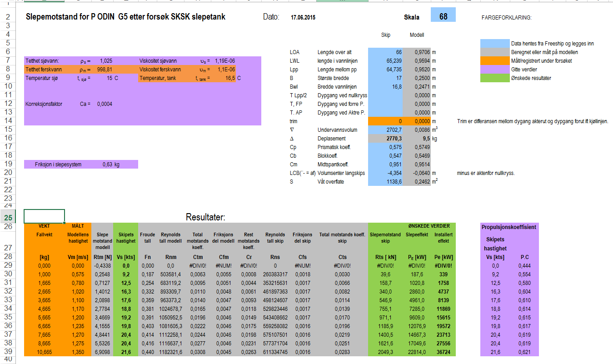The image size is (613, 364).
Task: Select Fallvekt value 10,665
Action: (x=45, y=352)
